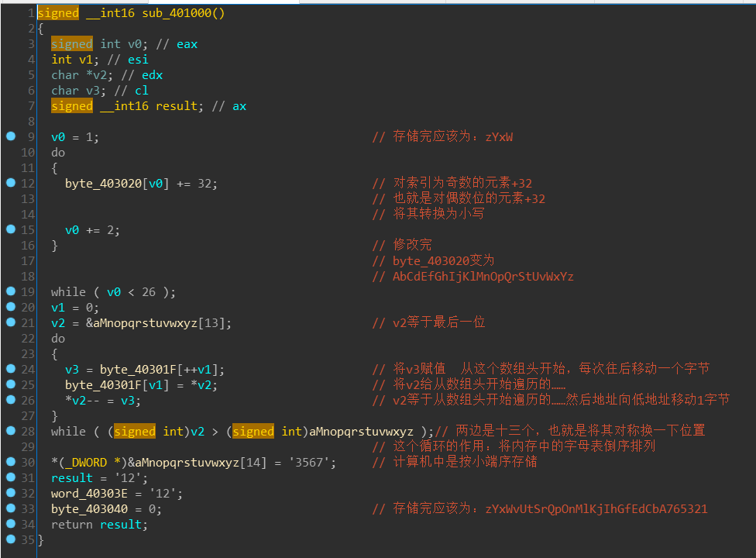Click comment ending 'CbA765321' on line 33
Screen dimensions: 756x558
coord(540,508)
